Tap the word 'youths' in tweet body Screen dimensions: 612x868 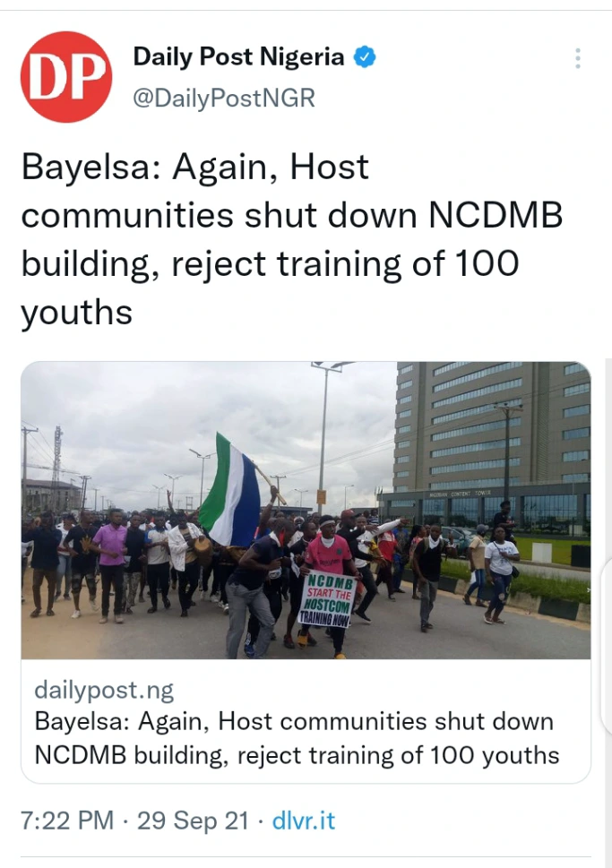click(77, 313)
